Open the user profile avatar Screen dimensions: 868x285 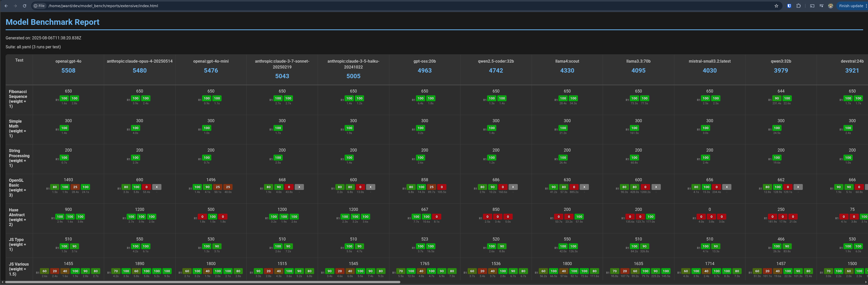831,6
